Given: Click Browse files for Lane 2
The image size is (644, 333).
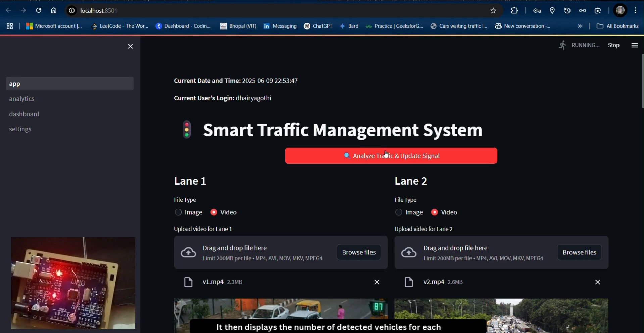Looking at the screenshot, I should [x=579, y=252].
